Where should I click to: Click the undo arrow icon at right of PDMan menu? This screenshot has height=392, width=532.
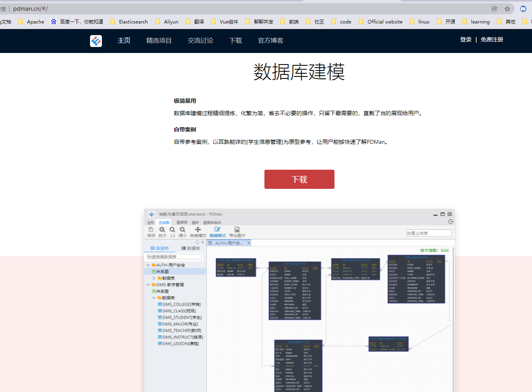451,221
